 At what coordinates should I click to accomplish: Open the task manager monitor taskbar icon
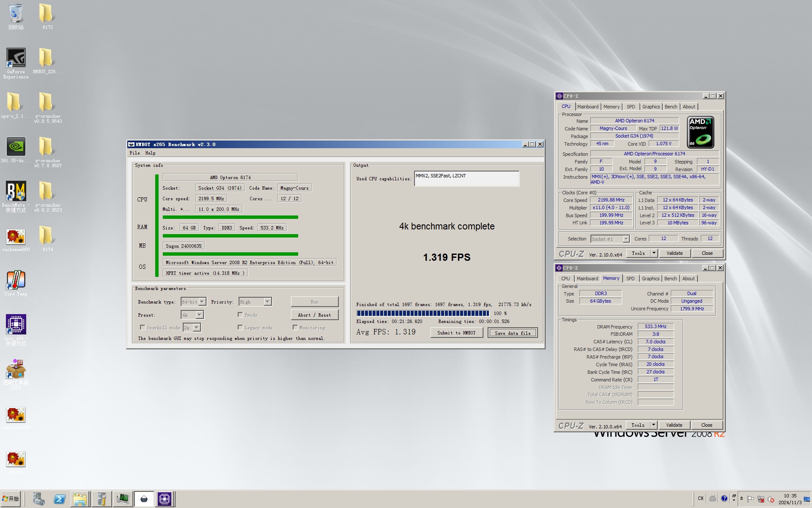pyautogui.click(x=123, y=499)
